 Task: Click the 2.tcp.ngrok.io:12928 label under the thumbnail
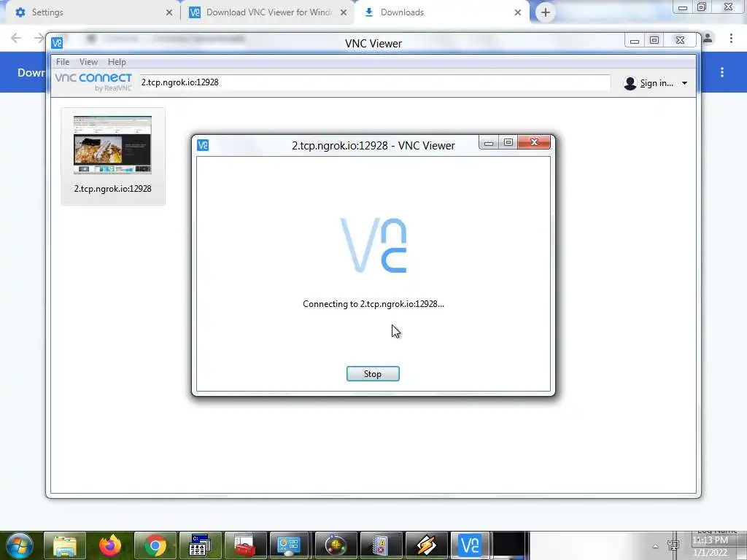[113, 189]
